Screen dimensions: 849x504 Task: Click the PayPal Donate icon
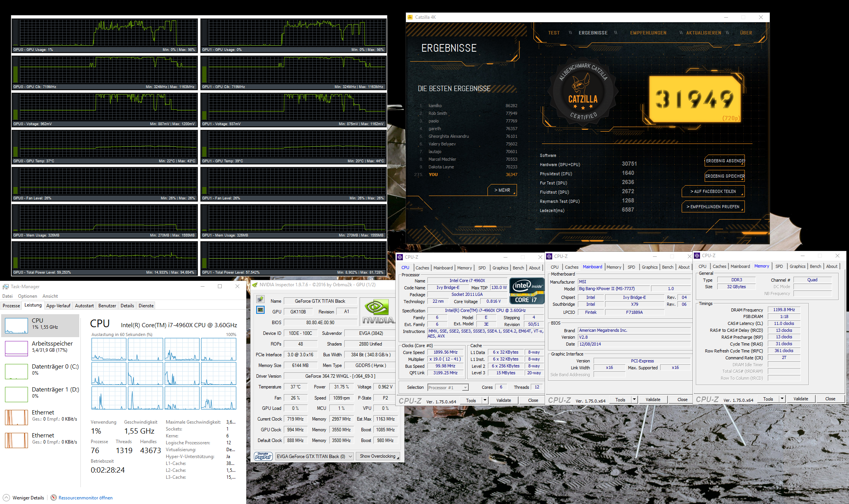point(263,456)
